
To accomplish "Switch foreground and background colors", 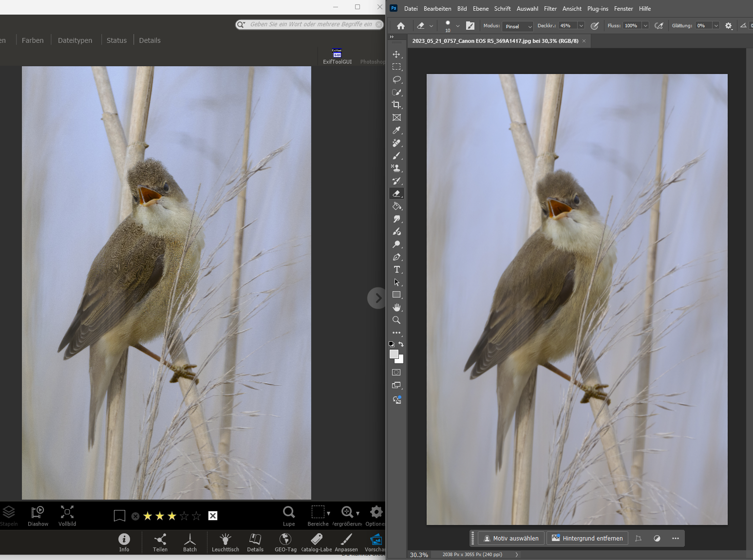I will coord(401,344).
